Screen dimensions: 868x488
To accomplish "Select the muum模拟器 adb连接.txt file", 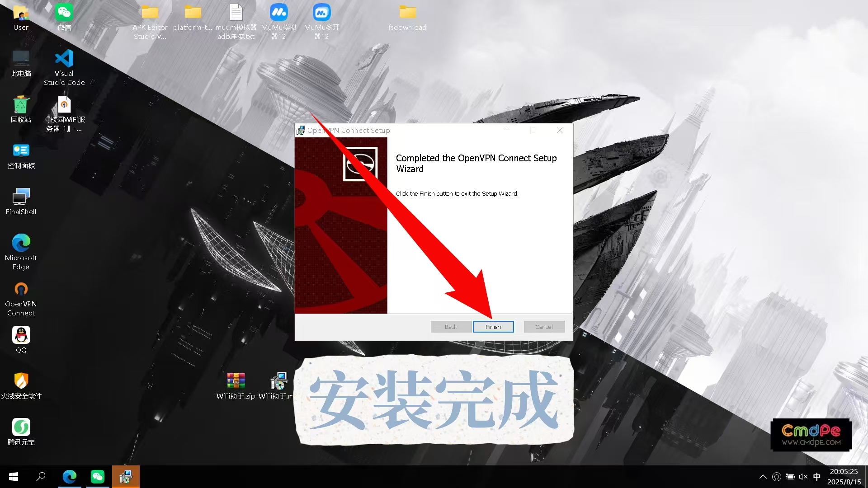I will pyautogui.click(x=236, y=22).
